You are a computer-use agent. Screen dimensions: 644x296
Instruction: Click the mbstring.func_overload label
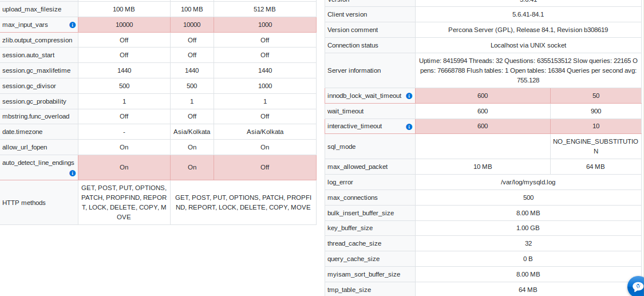(x=35, y=116)
